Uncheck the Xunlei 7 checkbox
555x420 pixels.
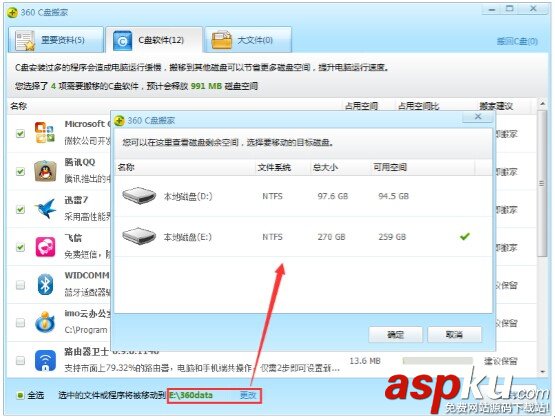tap(21, 209)
